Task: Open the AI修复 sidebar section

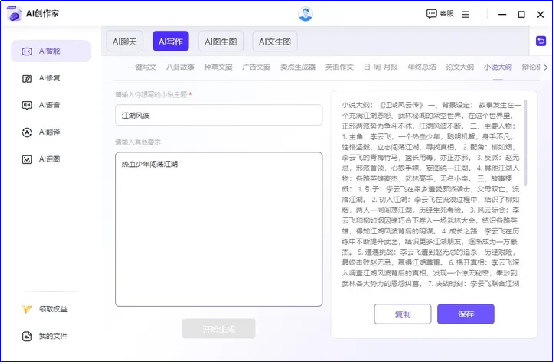Action: coord(42,78)
